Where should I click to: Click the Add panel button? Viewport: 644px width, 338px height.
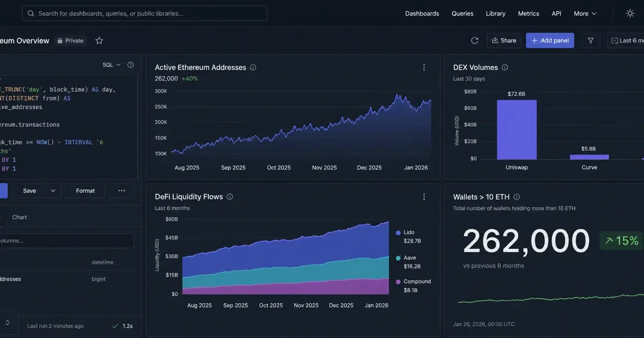pos(550,40)
